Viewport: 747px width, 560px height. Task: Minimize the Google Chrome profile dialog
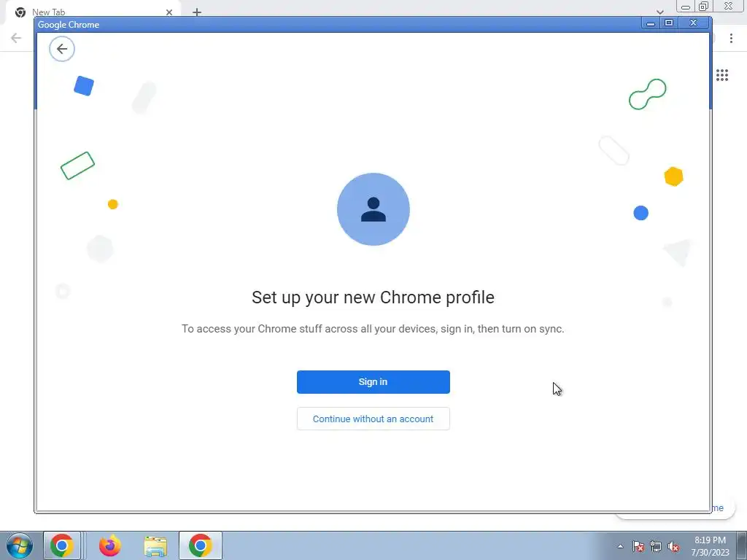650,23
